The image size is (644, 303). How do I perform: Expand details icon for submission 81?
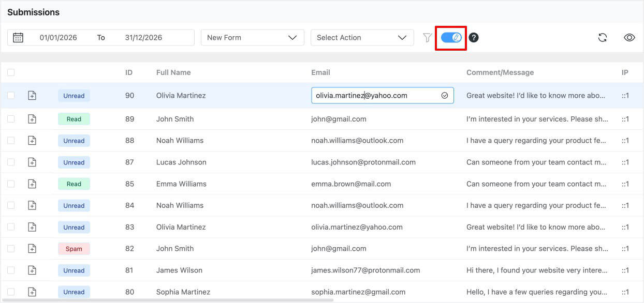click(32, 270)
